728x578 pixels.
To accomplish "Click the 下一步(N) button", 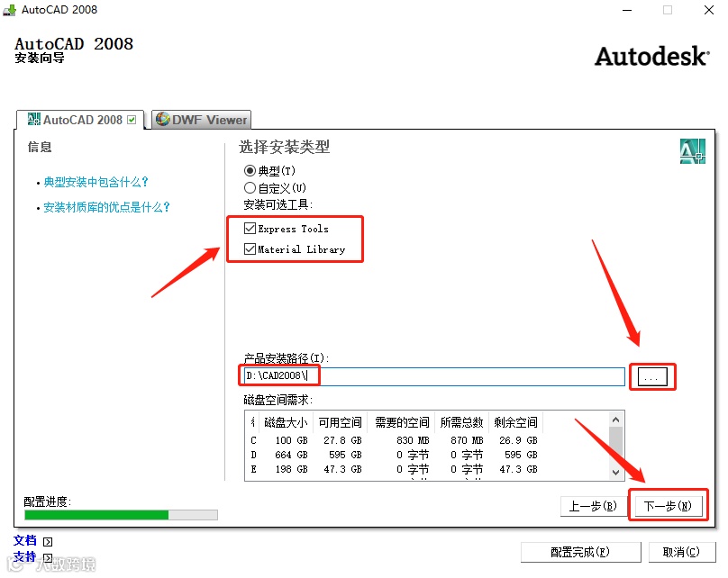I will pyautogui.click(x=668, y=506).
